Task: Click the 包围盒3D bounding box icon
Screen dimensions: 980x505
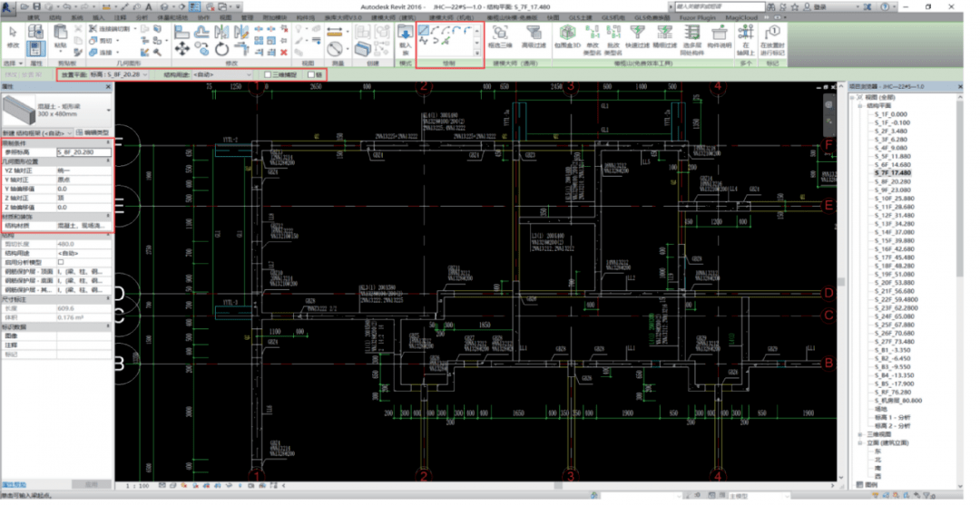Action: pyautogui.click(x=567, y=34)
